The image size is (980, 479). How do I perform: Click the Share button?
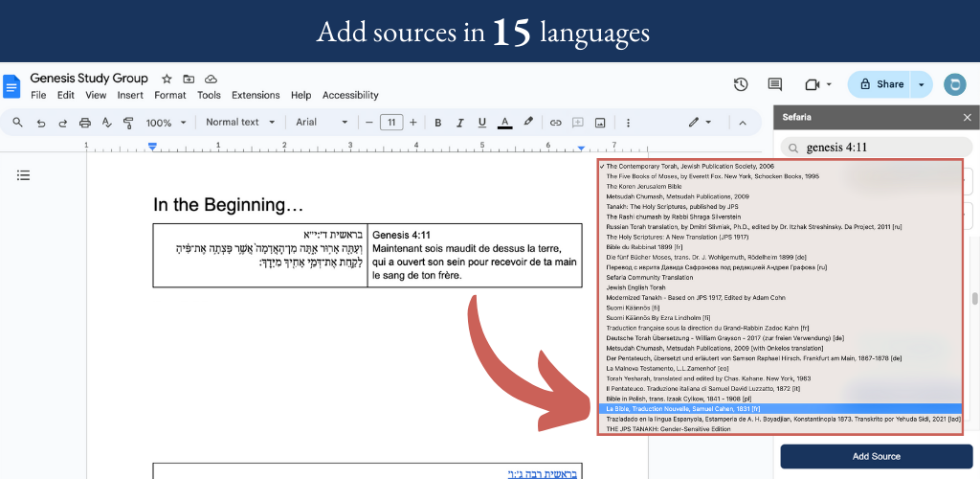coord(881,84)
